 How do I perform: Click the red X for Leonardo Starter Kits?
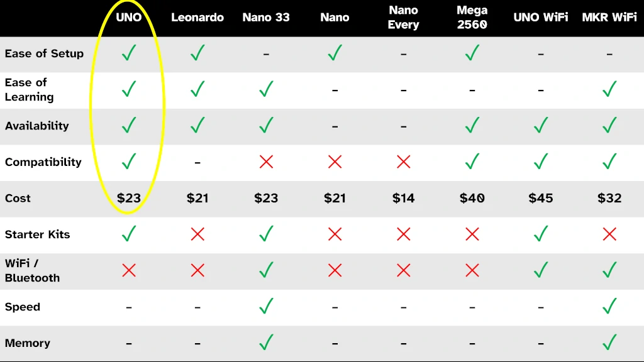197,234
